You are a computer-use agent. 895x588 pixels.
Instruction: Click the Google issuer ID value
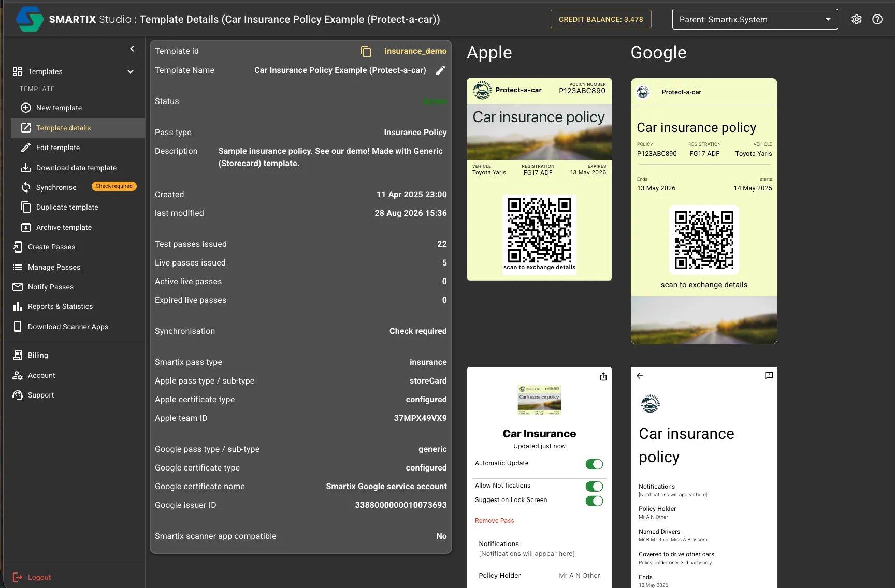pos(401,505)
